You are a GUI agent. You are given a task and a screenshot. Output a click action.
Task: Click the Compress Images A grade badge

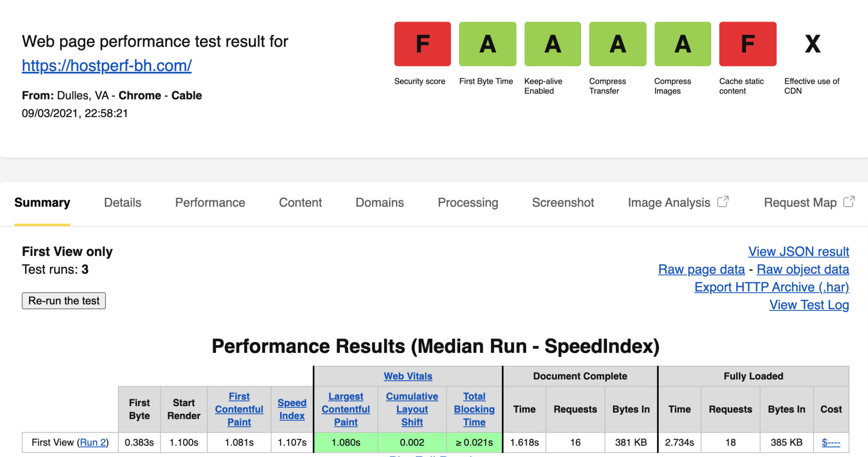point(683,44)
